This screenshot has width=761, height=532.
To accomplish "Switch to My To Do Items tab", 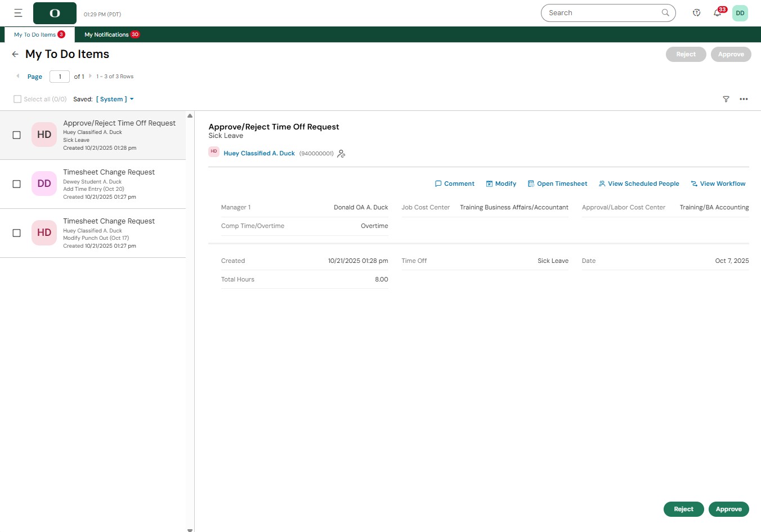I will pos(39,34).
